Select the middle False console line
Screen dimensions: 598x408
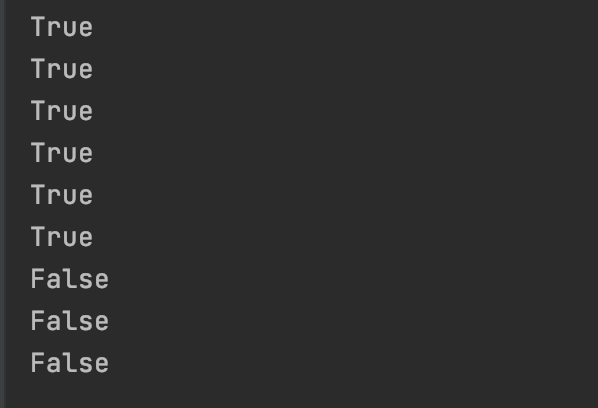(70, 321)
